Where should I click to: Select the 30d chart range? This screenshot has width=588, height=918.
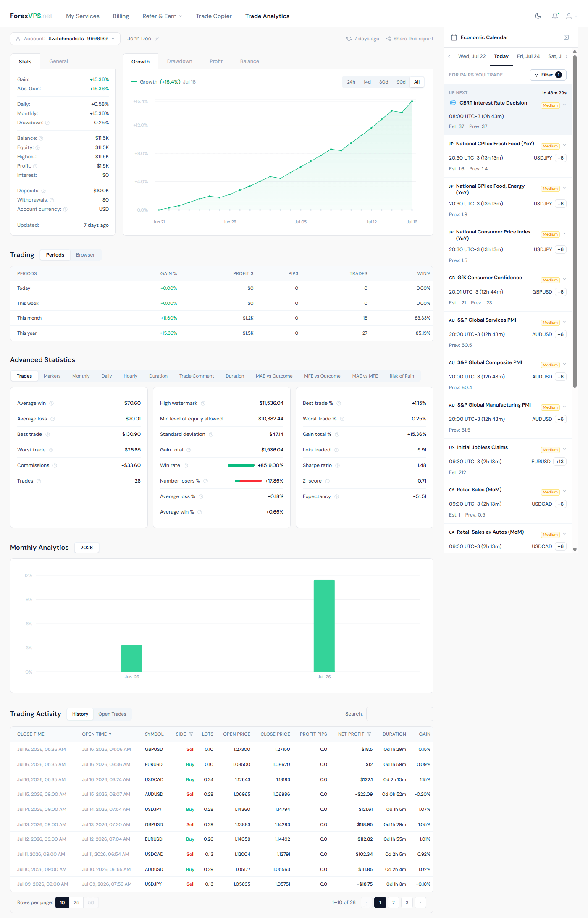click(x=383, y=82)
